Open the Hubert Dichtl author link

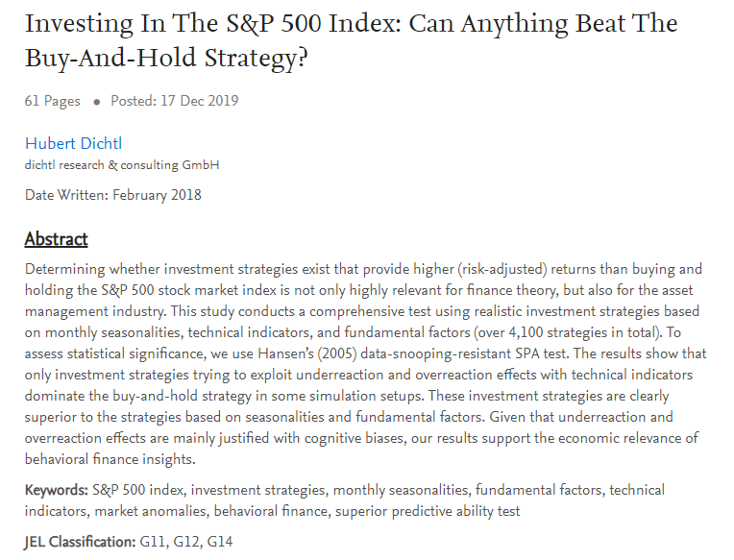pos(73,143)
